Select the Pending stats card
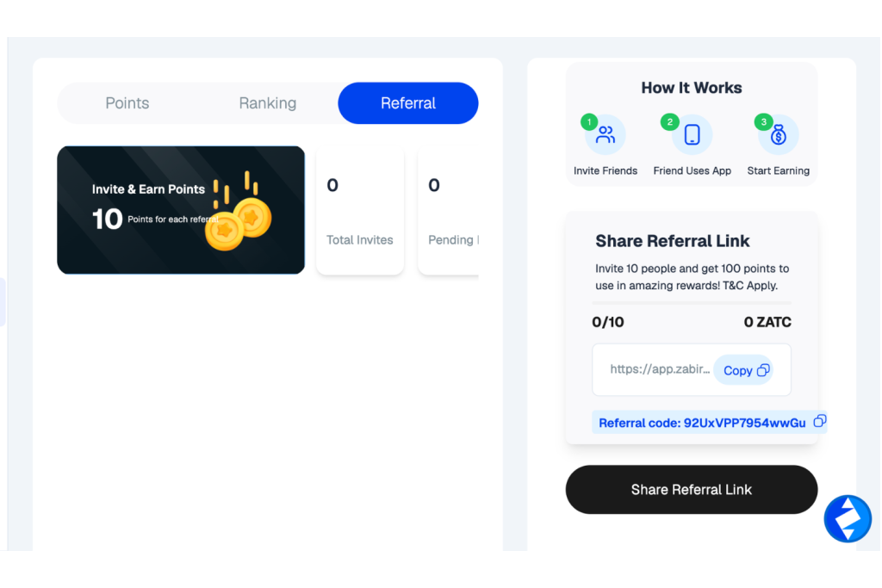 448,212
